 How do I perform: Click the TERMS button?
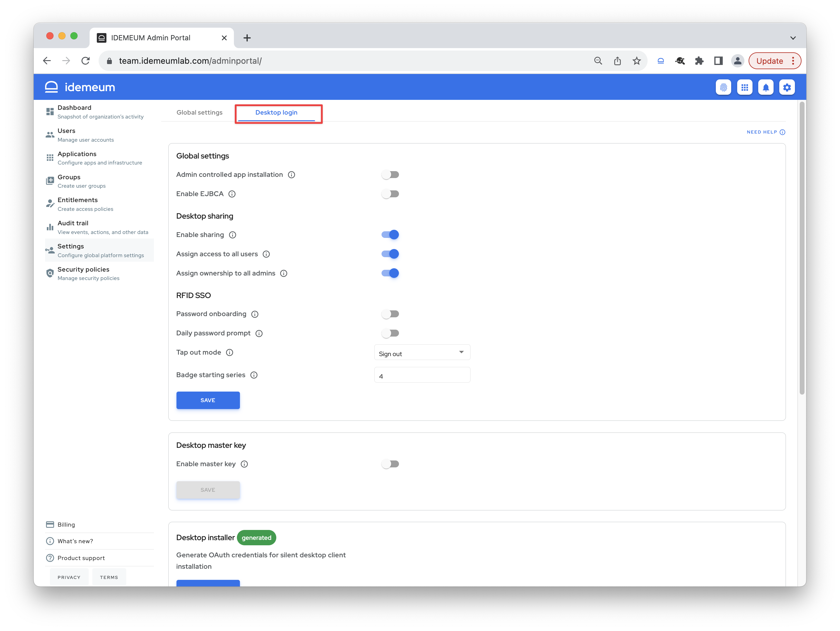coord(109,577)
